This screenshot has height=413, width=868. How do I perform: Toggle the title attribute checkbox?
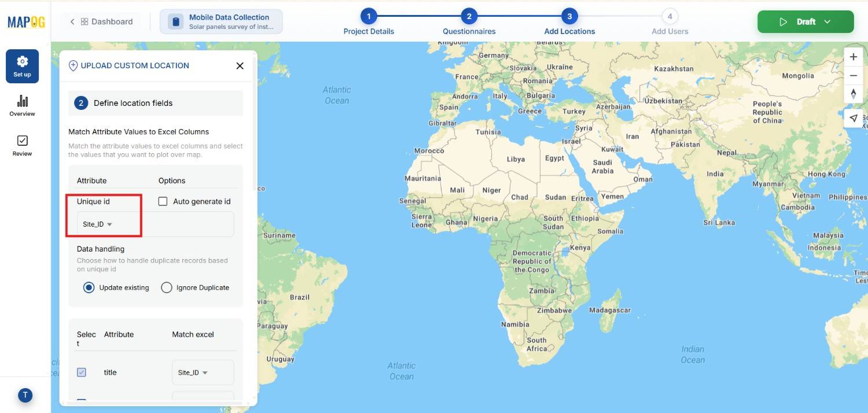[x=82, y=373]
